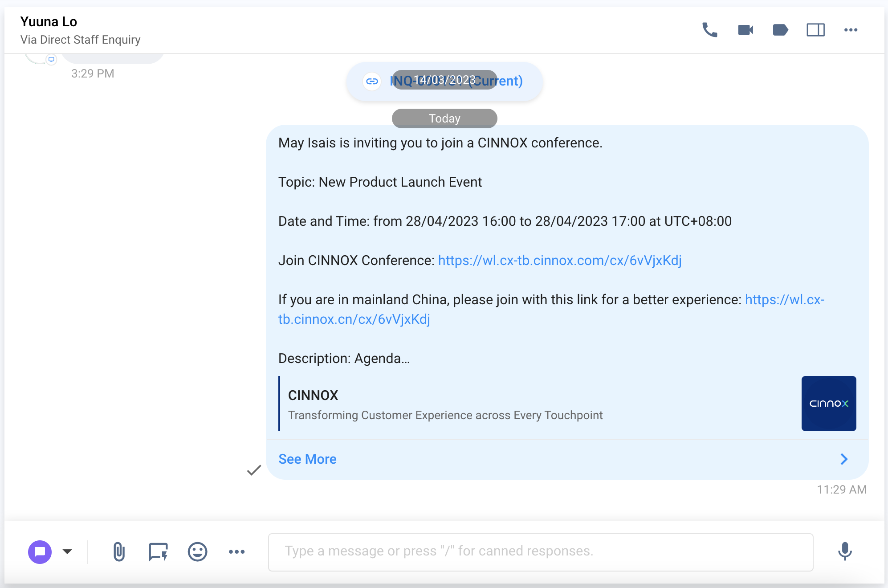Screen dimensions: 888x588
Task: Toggle the side panel view
Action: coord(815,30)
